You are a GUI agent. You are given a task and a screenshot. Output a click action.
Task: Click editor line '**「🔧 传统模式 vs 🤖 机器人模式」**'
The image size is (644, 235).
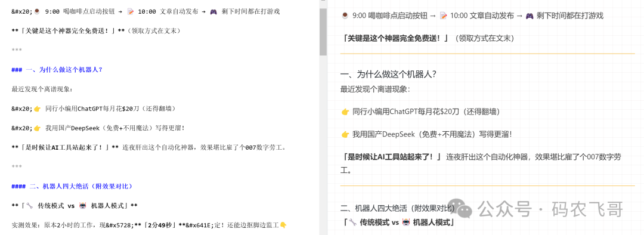[75, 206]
